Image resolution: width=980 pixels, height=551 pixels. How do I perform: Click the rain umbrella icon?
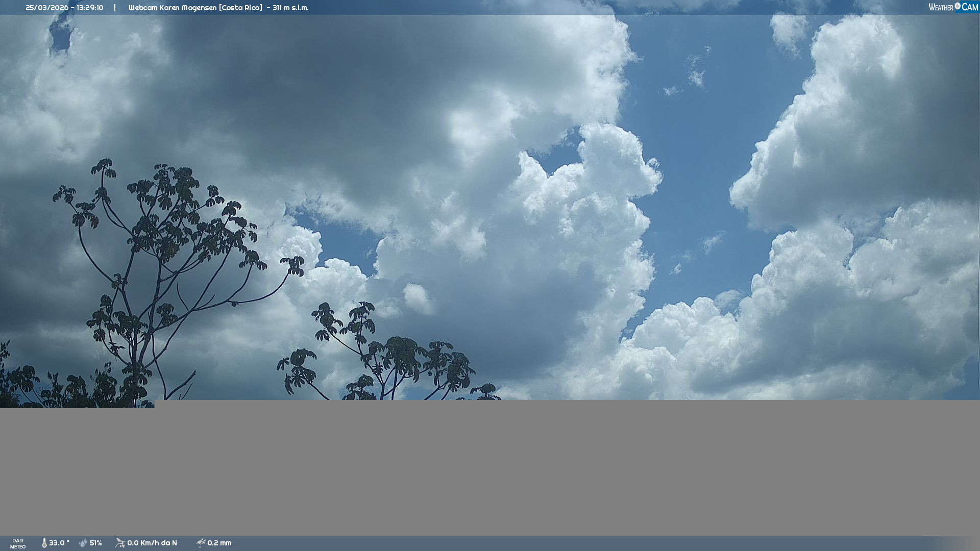tap(201, 543)
